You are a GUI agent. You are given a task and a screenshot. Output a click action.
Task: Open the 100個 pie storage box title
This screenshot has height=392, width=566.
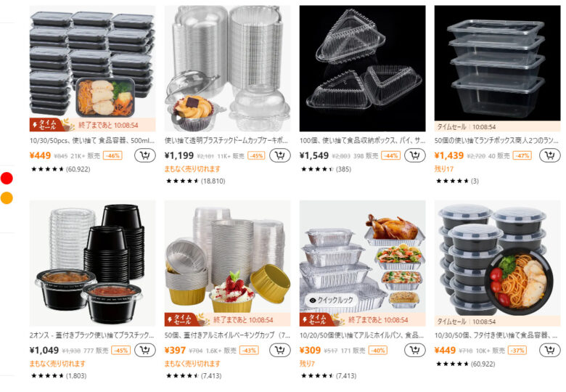click(x=361, y=140)
